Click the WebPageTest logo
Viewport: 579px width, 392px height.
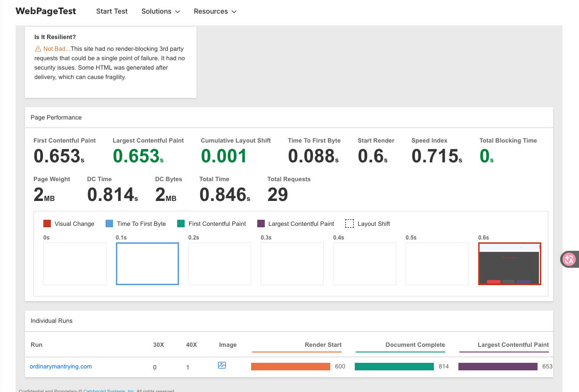[x=46, y=11]
